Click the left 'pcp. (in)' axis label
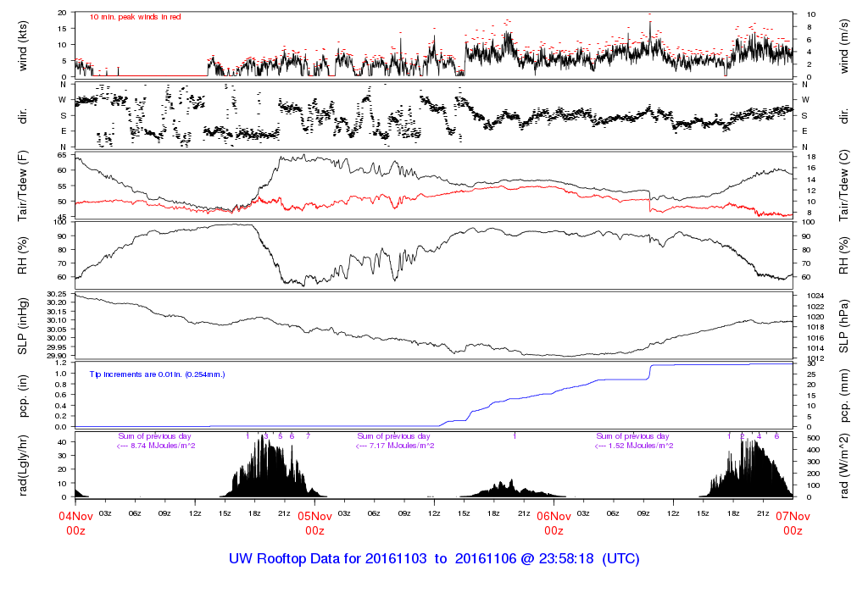Image resolution: width=868 pixels, height=593 pixels. point(23,396)
